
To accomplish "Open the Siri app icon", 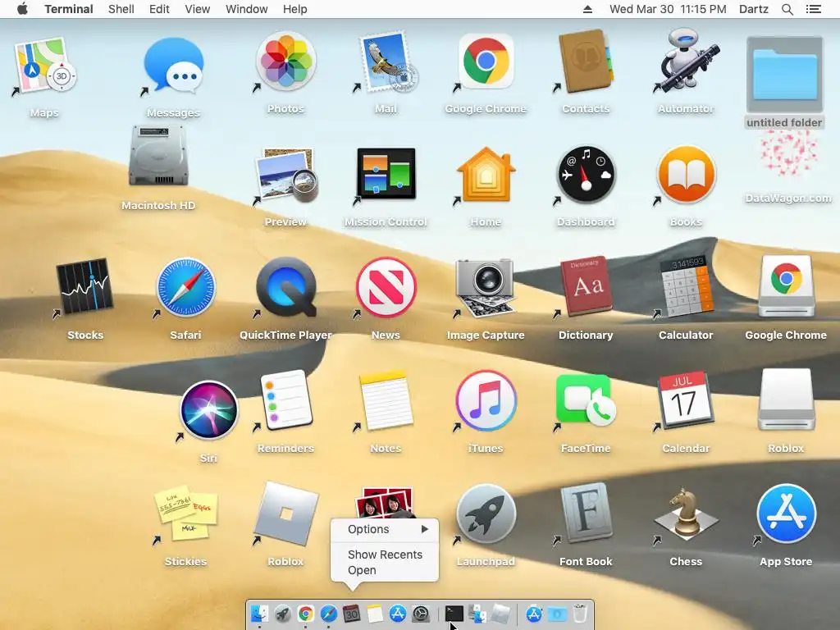I will (x=208, y=410).
